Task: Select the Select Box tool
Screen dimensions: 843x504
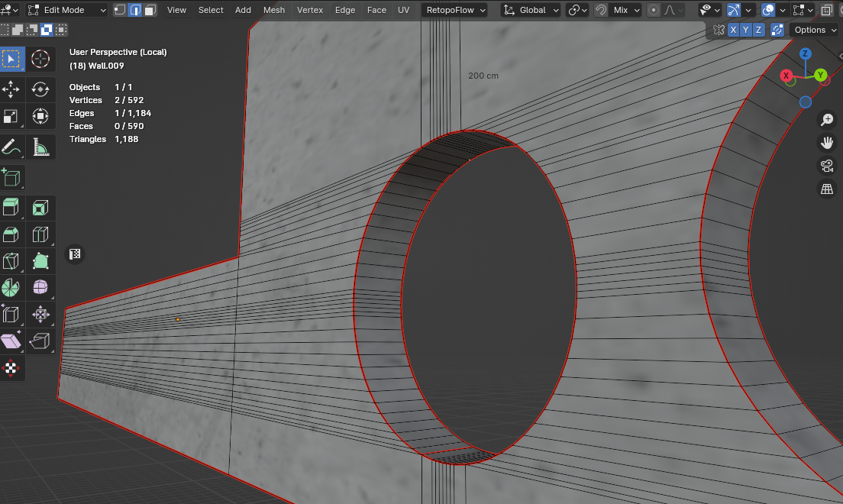Action: [x=11, y=59]
